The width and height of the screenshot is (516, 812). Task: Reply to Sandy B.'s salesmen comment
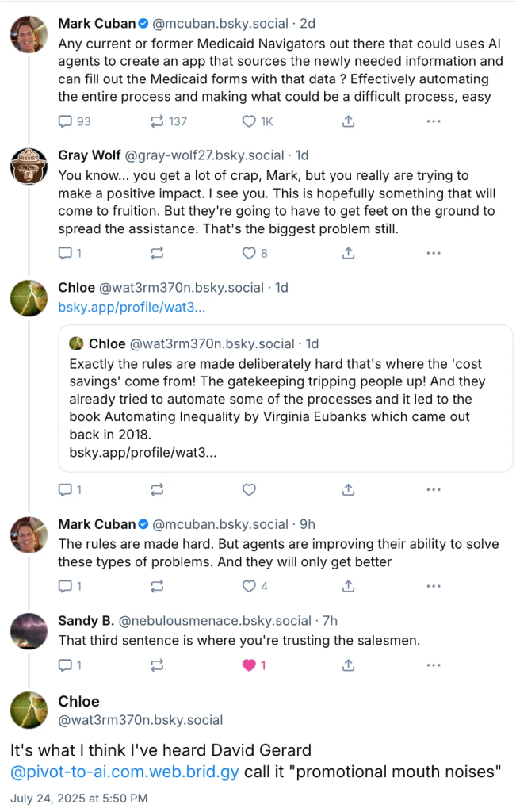click(x=66, y=665)
